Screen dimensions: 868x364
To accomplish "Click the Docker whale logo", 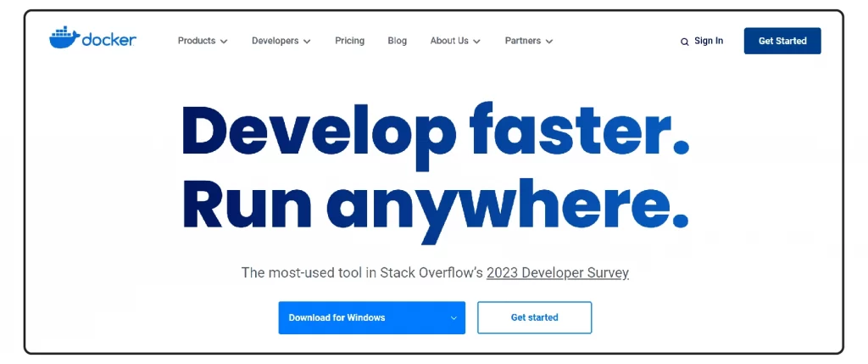I will coord(92,37).
